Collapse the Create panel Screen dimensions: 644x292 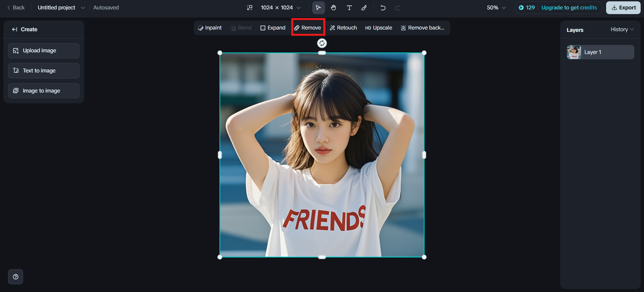coord(15,29)
